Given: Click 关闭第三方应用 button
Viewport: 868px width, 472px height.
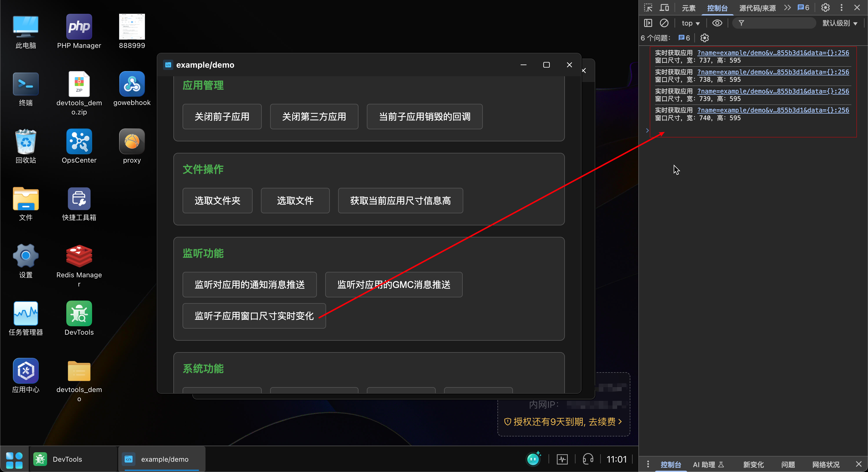Looking at the screenshot, I should tap(314, 116).
